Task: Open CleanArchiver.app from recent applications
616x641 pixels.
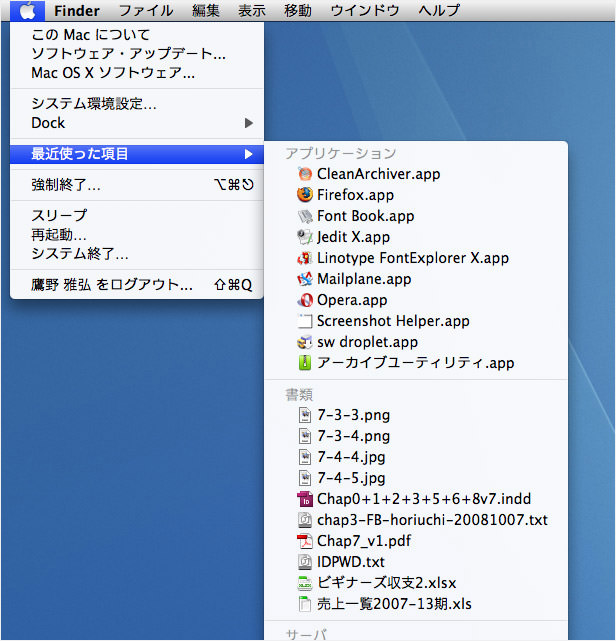Action: click(x=416, y=174)
